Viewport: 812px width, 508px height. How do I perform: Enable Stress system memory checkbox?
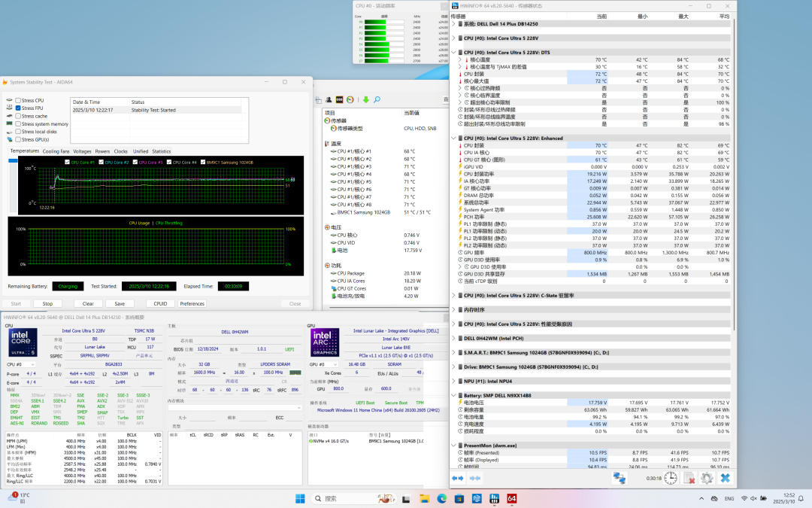[18, 124]
